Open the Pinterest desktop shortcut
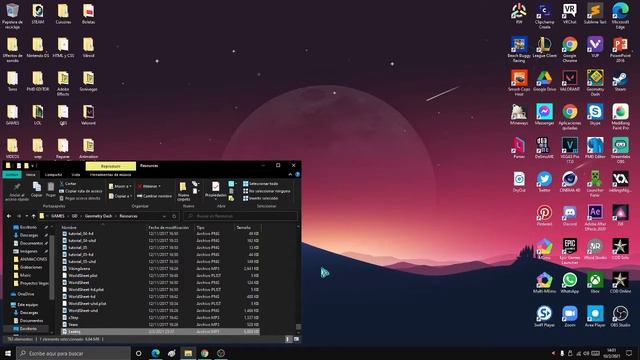Image resolution: width=640 pixels, height=360 pixels. (544, 216)
